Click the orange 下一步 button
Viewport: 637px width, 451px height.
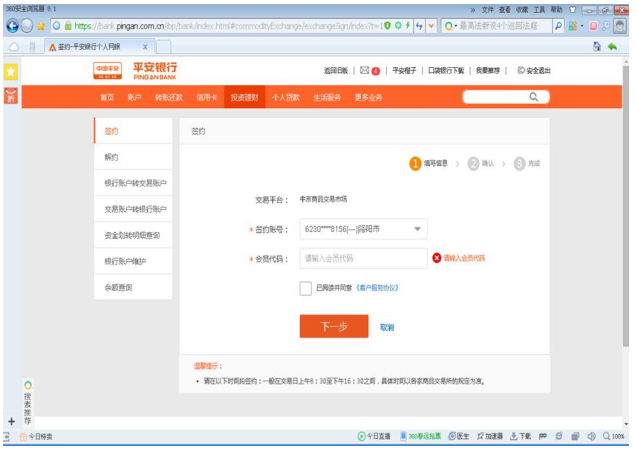334,326
